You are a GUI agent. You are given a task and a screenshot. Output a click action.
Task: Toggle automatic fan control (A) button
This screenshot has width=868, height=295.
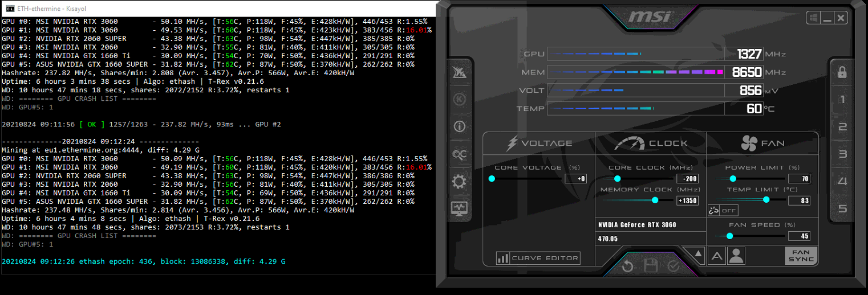coord(716,256)
